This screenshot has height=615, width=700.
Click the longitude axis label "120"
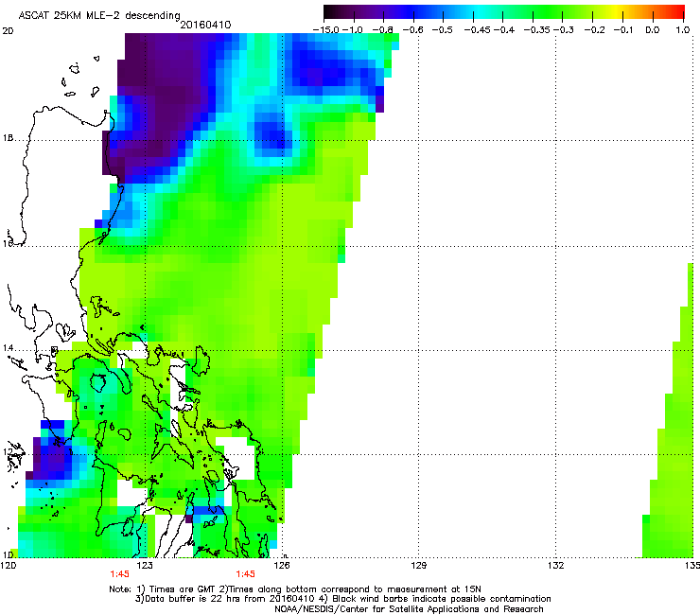click(9, 566)
